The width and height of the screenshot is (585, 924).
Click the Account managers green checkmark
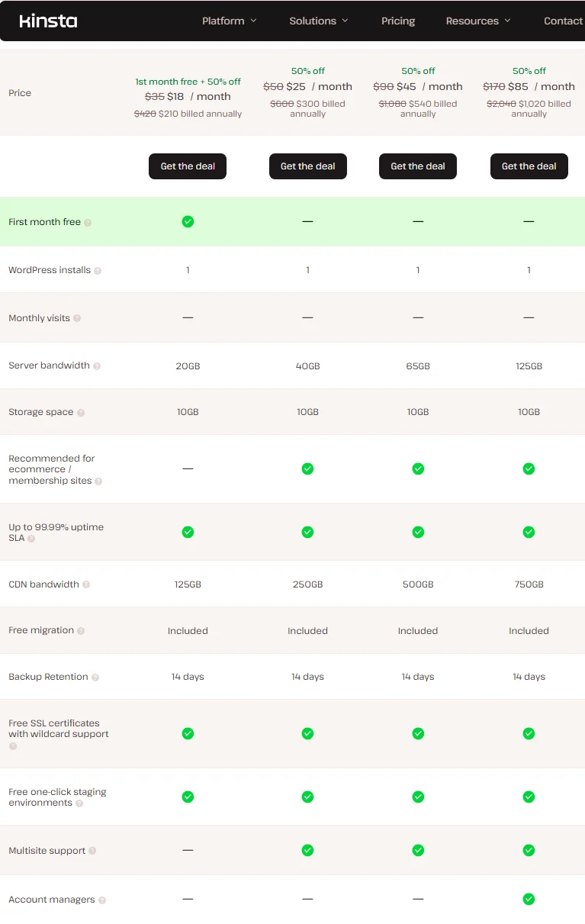529,899
